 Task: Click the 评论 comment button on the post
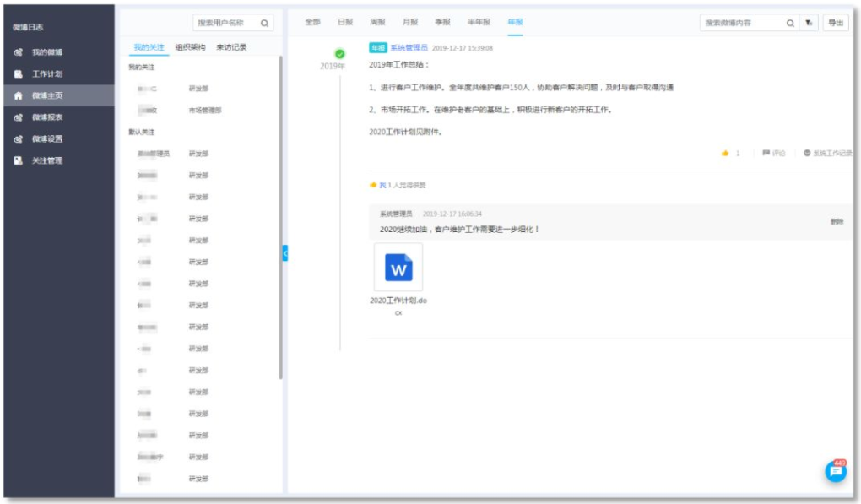(773, 153)
